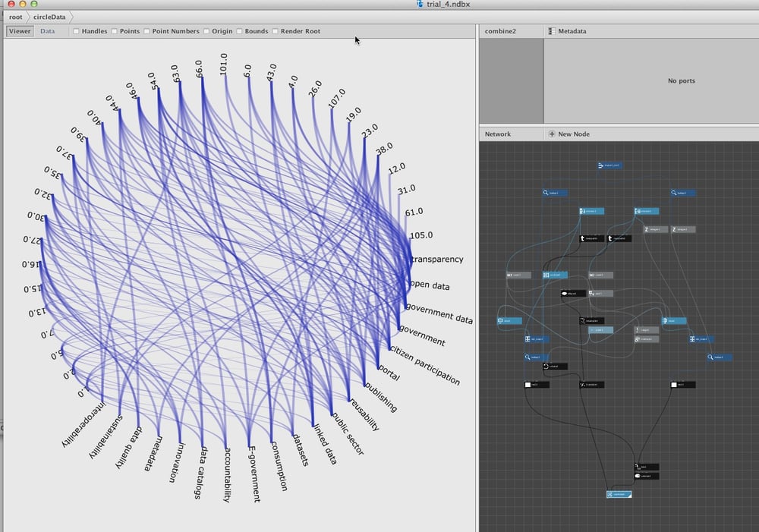Go to root in the breadcrumb
This screenshot has height=532, width=759.
pos(15,17)
